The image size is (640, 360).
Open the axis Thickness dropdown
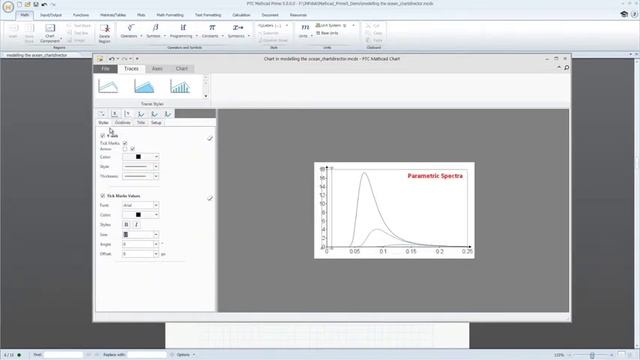tap(140, 176)
